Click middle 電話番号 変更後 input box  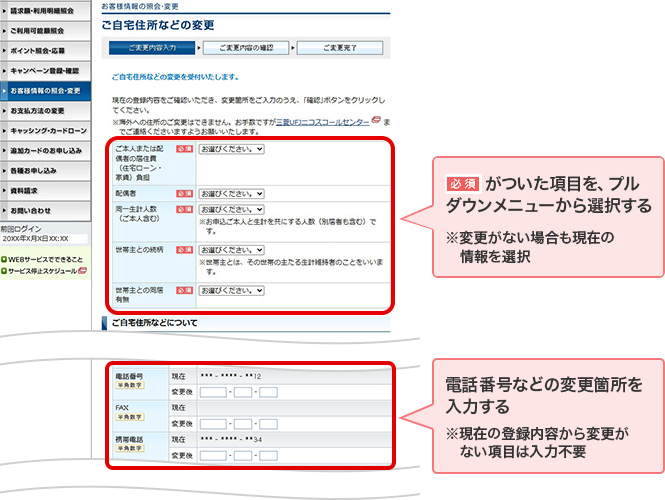click(243, 392)
